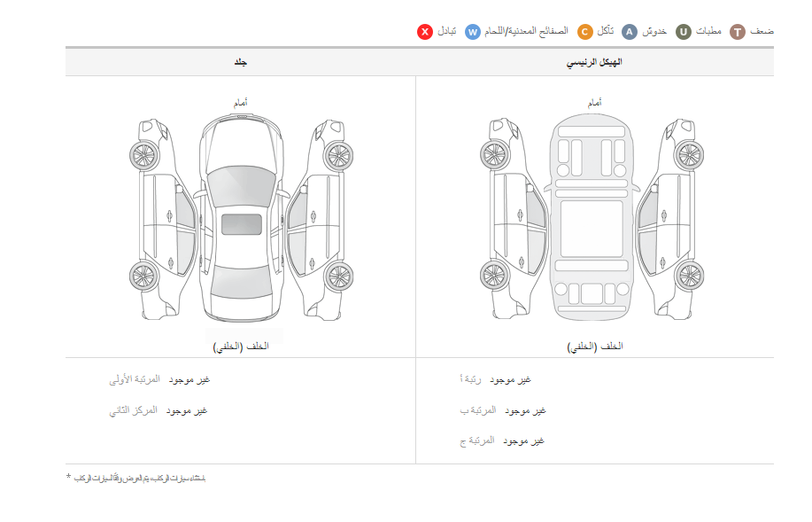Click the blue W sheet metal/welding icon
Image resolution: width=812 pixels, height=522 pixels.
tap(473, 32)
